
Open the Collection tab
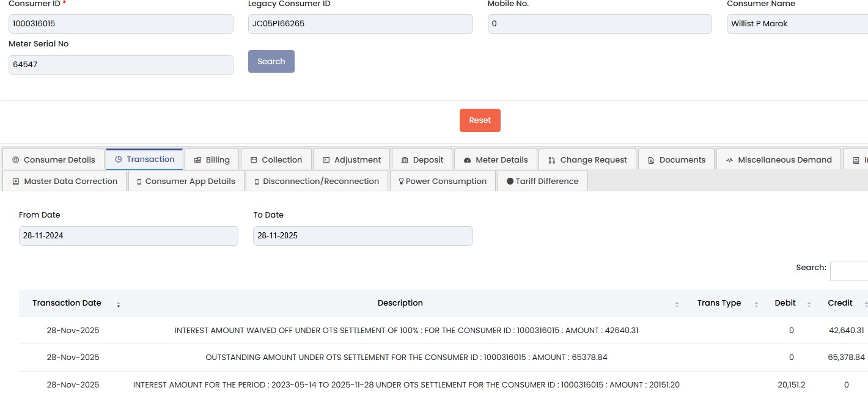tap(276, 160)
